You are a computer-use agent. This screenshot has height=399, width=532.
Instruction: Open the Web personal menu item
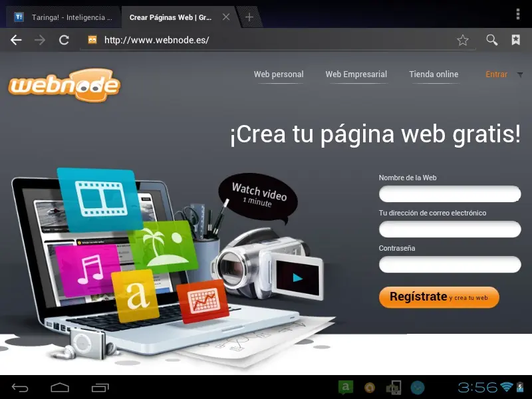279,74
